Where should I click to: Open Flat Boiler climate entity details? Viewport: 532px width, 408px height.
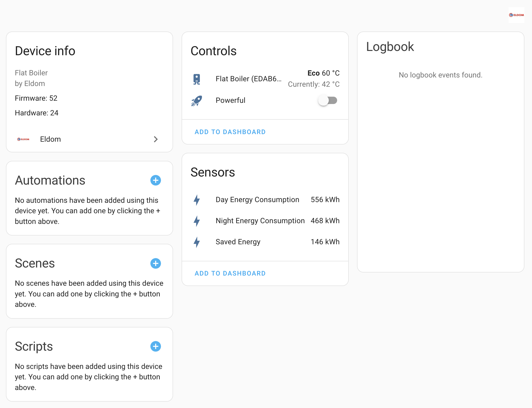pyautogui.click(x=248, y=79)
